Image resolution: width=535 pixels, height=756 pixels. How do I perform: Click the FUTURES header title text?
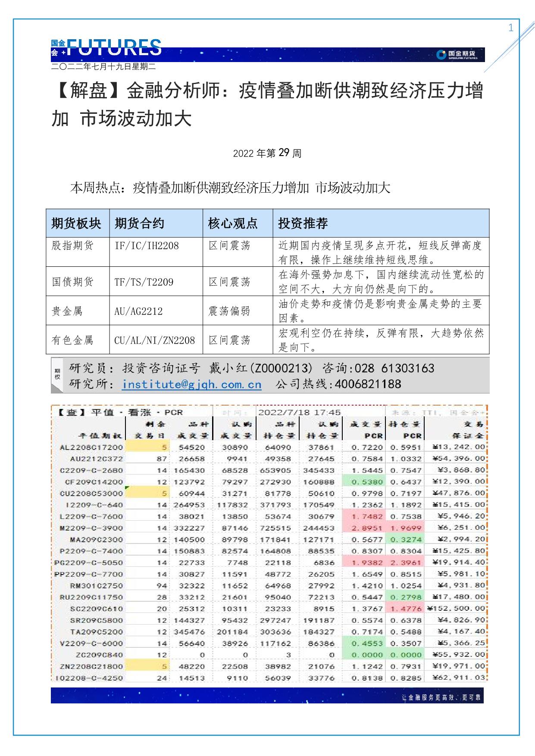pyautogui.click(x=115, y=47)
